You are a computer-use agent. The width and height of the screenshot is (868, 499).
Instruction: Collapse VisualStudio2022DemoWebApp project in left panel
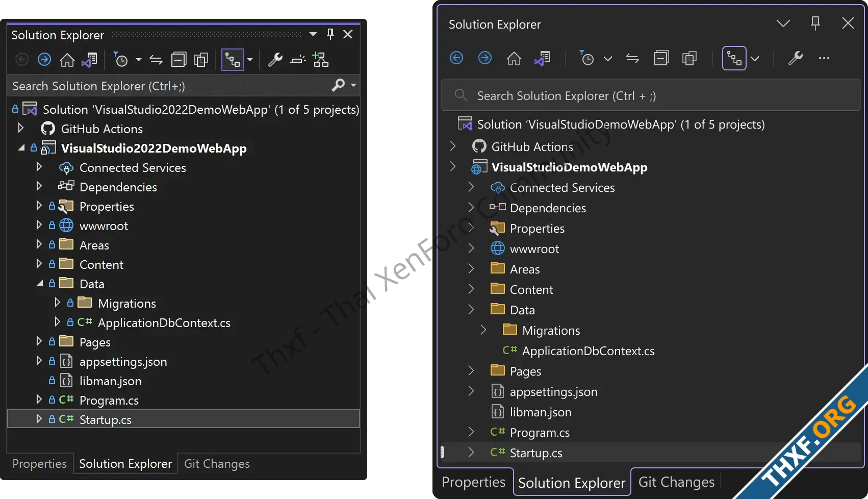(21, 147)
